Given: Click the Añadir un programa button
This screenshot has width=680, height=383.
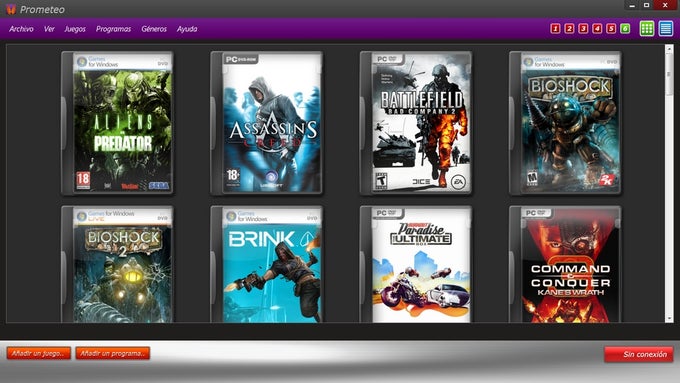Looking at the screenshot, I should [x=113, y=353].
